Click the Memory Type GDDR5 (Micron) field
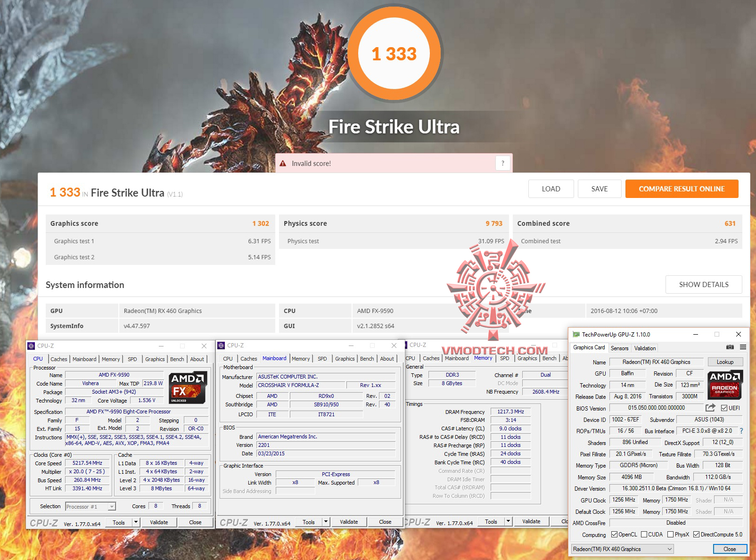The image size is (756, 560). click(638, 465)
